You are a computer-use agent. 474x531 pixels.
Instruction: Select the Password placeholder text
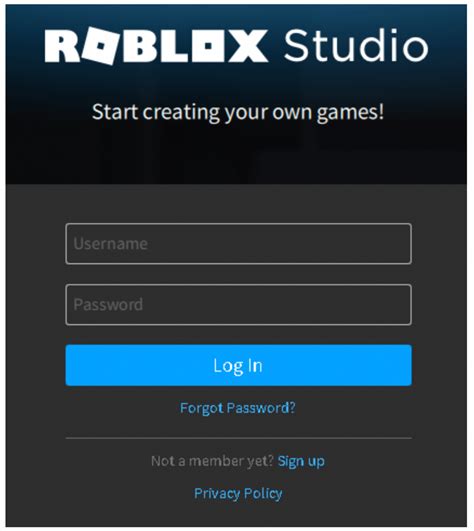click(108, 304)
